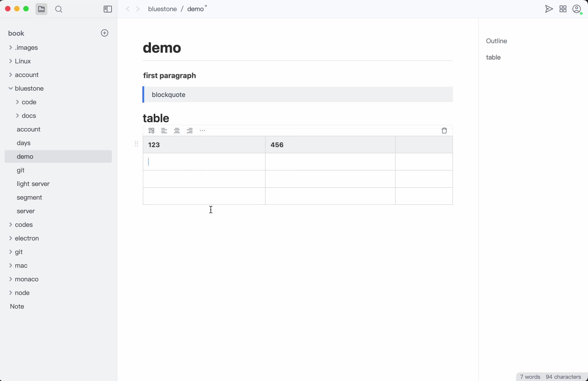588x381 pixels.
Task: Click bluestone in the breadcrumb path
Action: (x=162, y=9)
